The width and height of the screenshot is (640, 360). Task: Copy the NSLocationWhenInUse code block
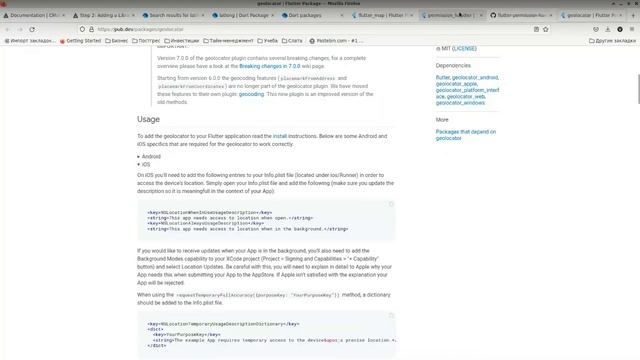click(391, 204)
